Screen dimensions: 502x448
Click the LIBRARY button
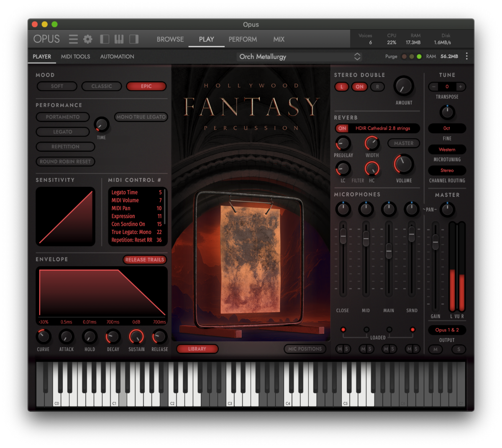pos(197,349)
